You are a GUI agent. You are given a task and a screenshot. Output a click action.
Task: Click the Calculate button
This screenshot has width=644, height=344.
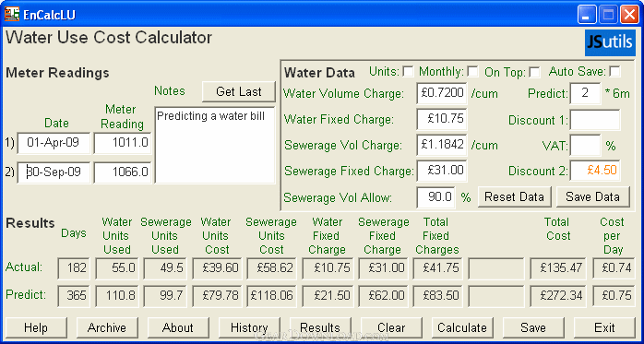click(462, 327)
